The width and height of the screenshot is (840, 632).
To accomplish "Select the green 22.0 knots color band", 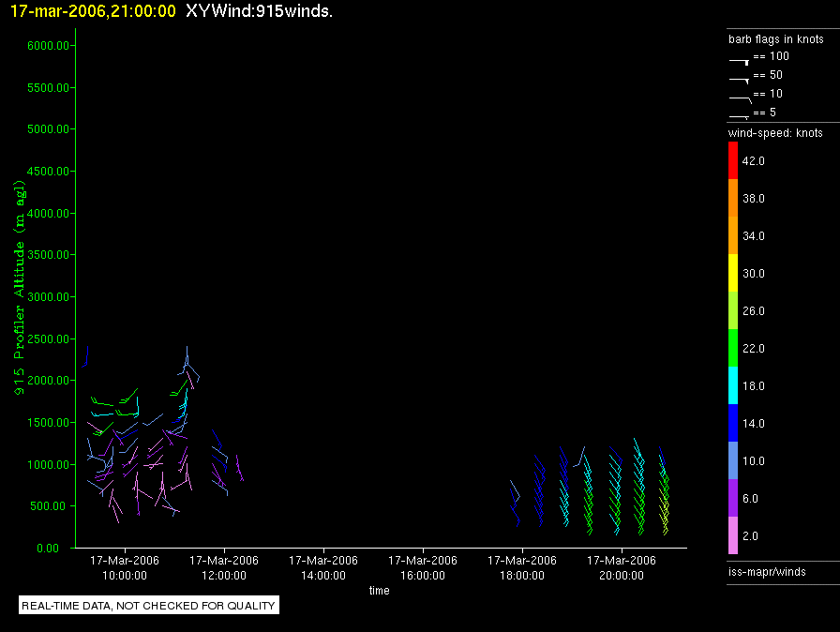I will pos(733,348).
